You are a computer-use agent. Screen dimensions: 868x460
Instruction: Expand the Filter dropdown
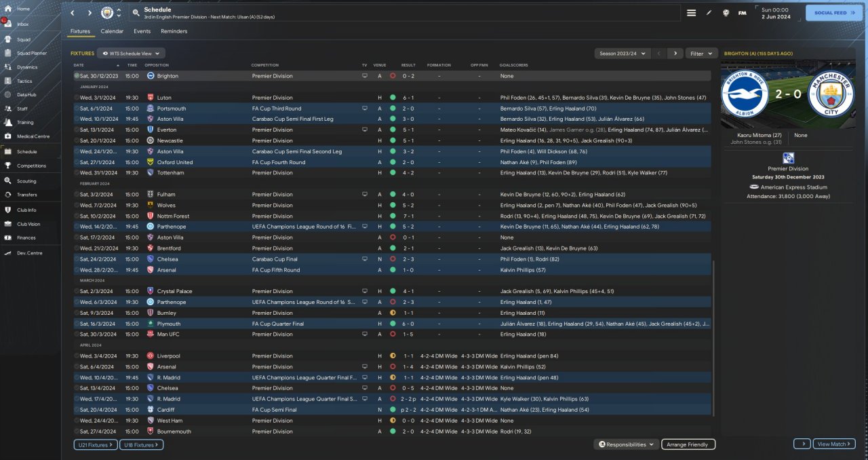pos(701,53)
